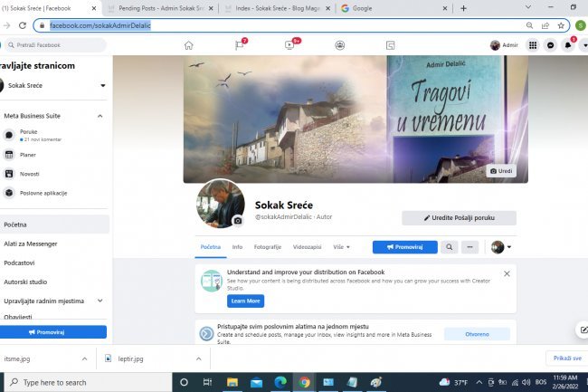The height and width of the screenshot is (392, 588).
Task: Open Cortana circle icon on taskbar
Action: pyautogui.click(x=184, y=382)
